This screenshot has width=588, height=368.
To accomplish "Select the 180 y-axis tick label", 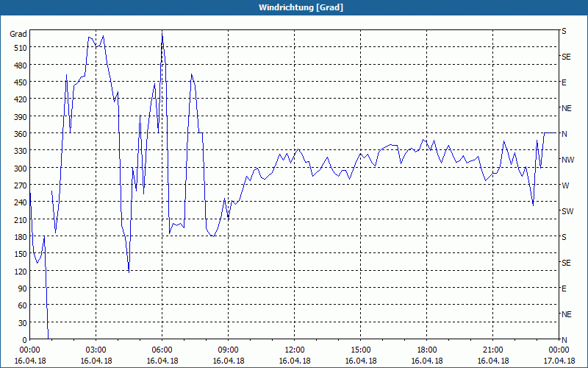I will 21,237.
